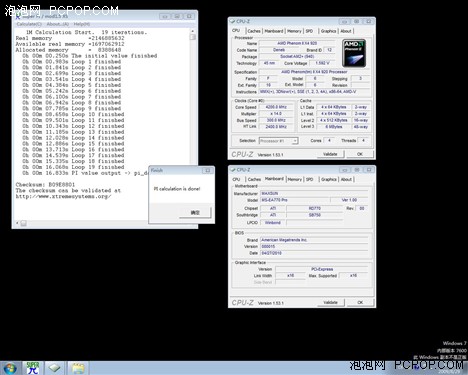468x375 pixels.
Task: Click Validate in the lower CPU-Z window
Action: (330, 302)
